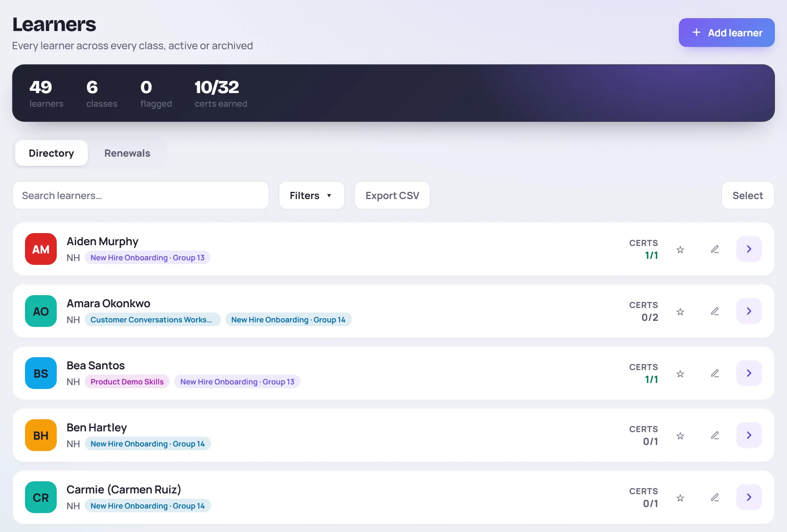Focus the Search learners field
Viewport: 787px width, 532px height.
point(141,195)
